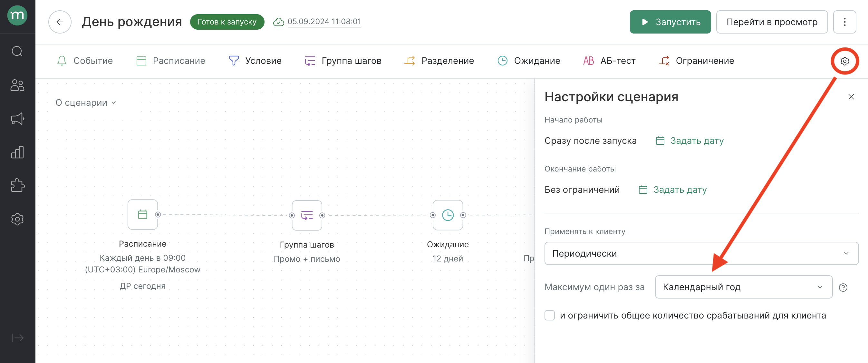Check the limit total triggers checkbox
868x363 pixels.
point(549,316)
